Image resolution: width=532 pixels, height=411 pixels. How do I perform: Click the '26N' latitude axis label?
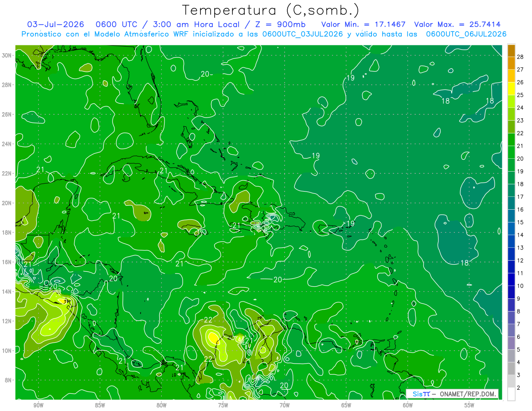point(7,114)
